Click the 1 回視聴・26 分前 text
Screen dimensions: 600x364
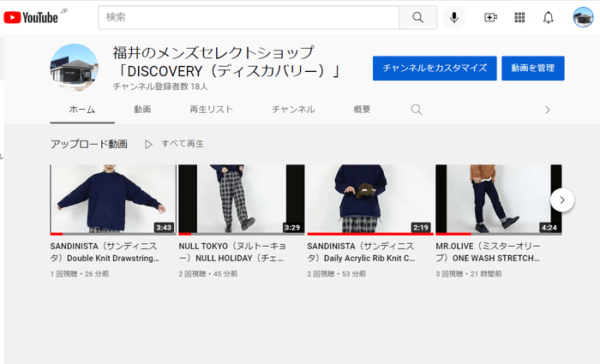click(x=80, y=274)
